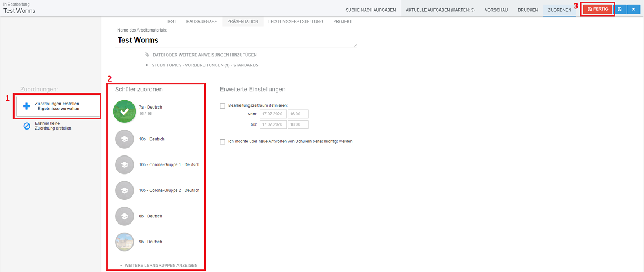Click the blue no-assignment circle icon

[x=26, y=126]
